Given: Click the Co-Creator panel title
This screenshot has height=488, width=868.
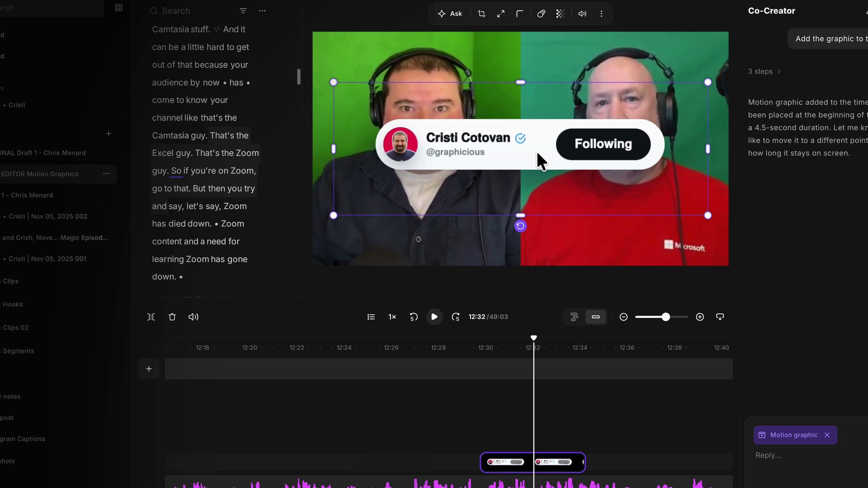Looking at the screenshot, I should [772, 11].
